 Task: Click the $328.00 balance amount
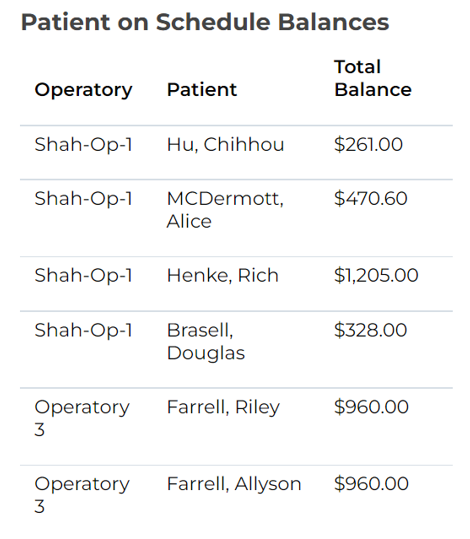tap(371, 330)
